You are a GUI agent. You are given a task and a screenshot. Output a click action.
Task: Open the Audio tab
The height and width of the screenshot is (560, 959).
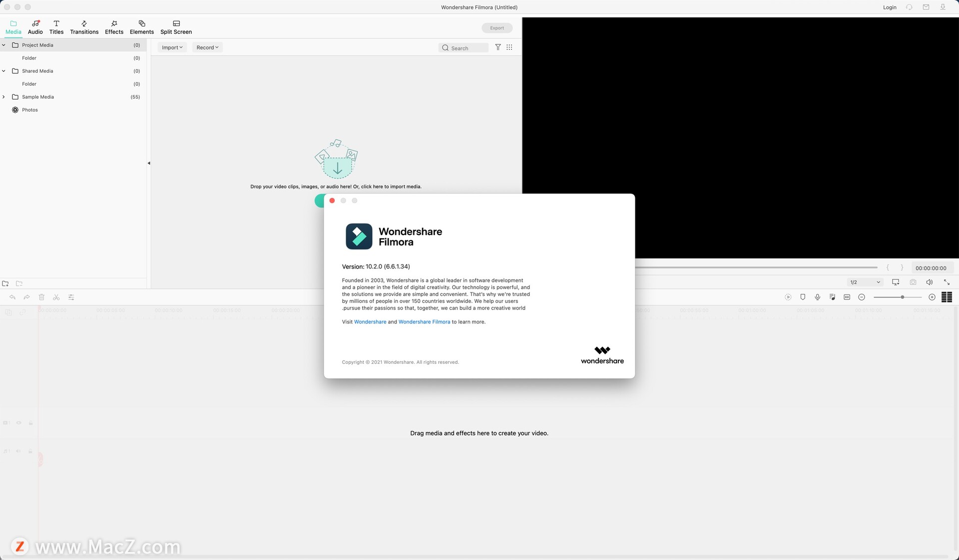pos(35,27)
